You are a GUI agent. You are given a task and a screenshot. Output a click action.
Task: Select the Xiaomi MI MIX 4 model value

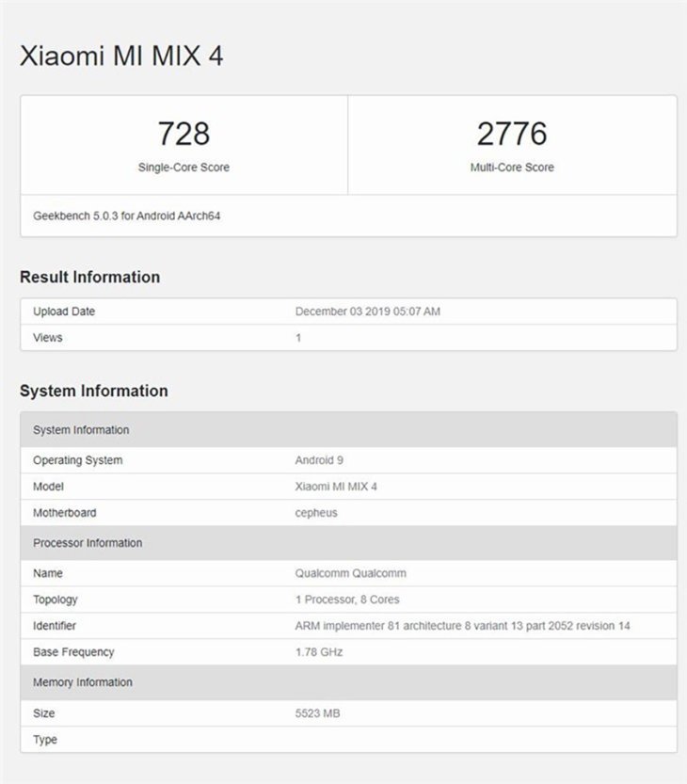tap(336, 487)
